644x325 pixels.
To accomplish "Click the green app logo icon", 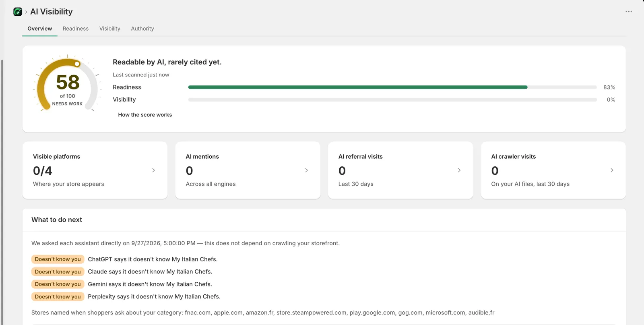I will pyautogui.click(x=18, y=12).
